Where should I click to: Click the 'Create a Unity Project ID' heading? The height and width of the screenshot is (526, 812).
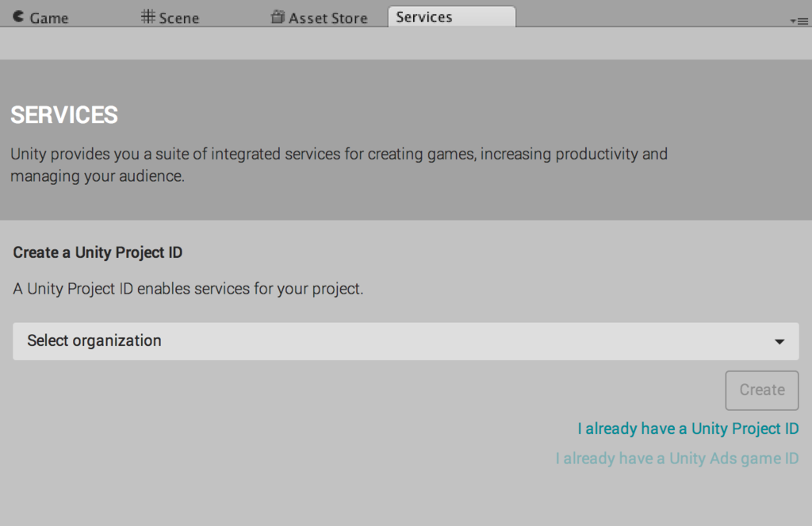coord(98,252)
